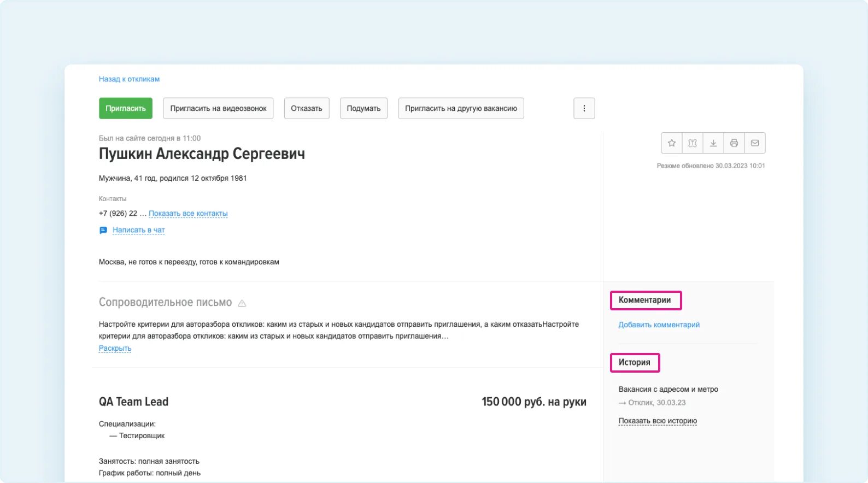Click the warning triangle next to Сопроводительное письмо
The width and height of the screenshot is (868, 483).
[242, 303]
